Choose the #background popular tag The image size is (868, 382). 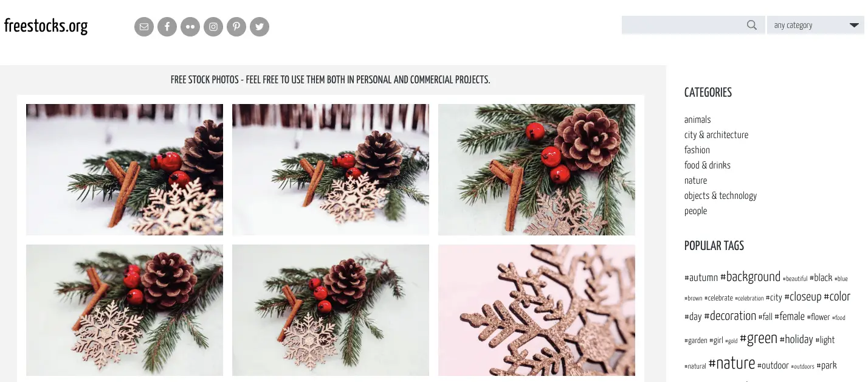(x=750, y=277)
